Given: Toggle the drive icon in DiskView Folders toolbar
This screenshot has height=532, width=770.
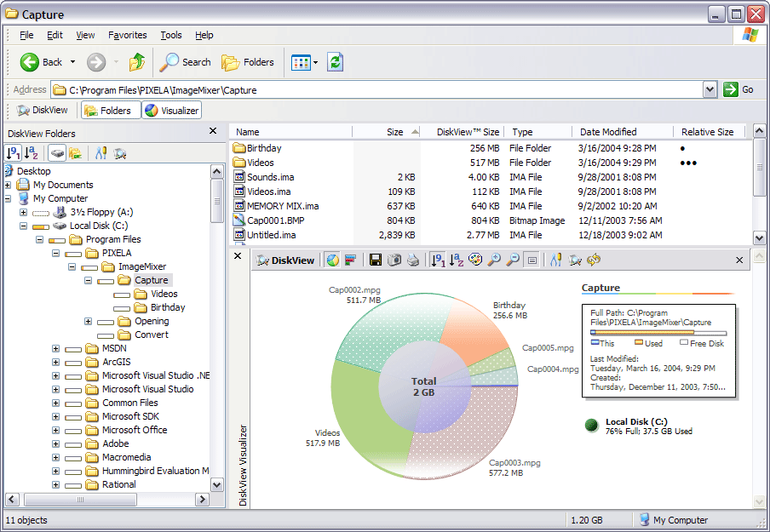Looking at the screenshot, I should (x=57, y=153).
